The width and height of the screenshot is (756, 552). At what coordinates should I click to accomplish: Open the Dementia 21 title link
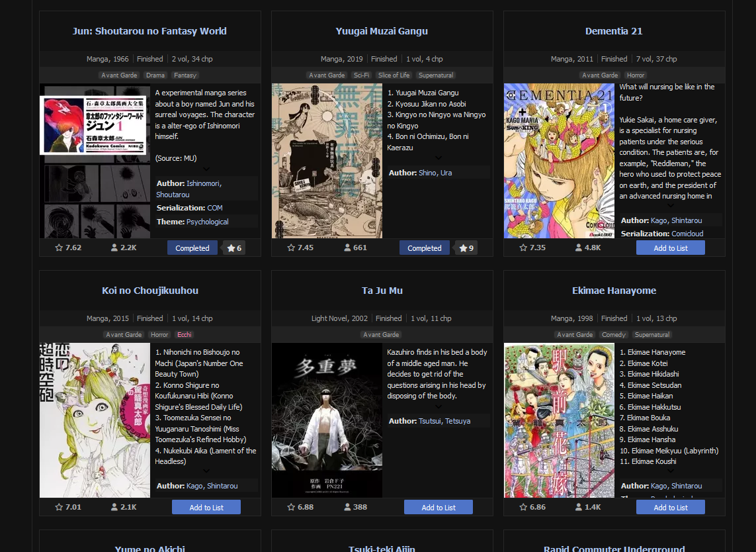(614, 31)
